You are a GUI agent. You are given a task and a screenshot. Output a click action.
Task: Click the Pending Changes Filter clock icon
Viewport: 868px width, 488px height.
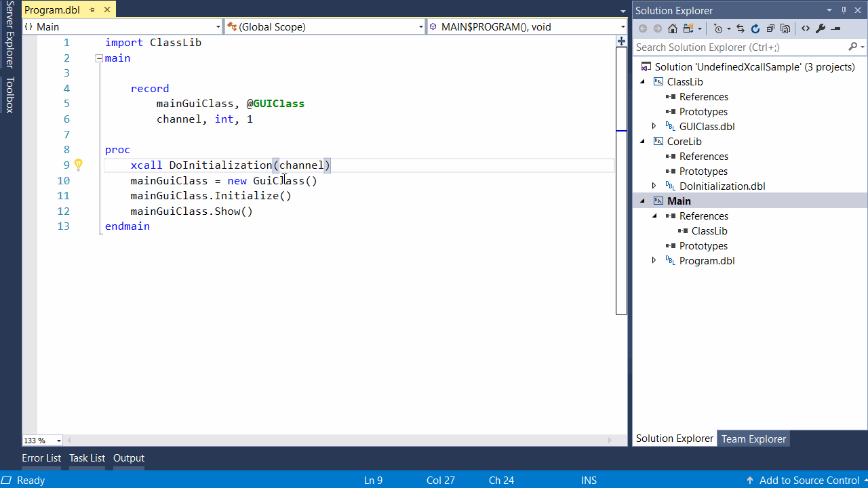(718, 28)
